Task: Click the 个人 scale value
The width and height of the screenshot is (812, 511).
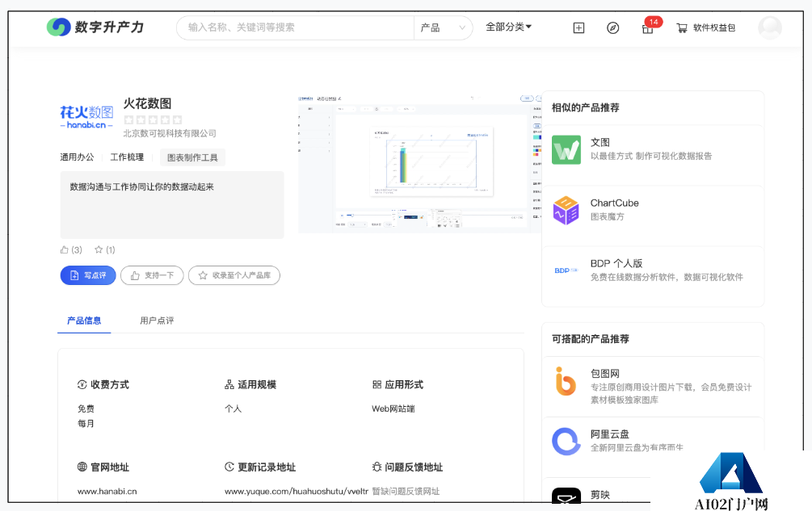Action: (233, 408)
